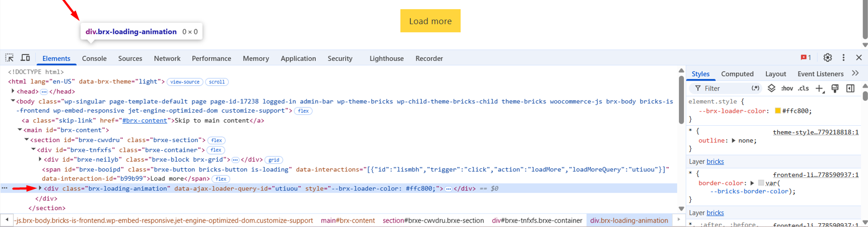Close the DevTools panel
Screen dimensions: 868x227
(x=859, y=58)
